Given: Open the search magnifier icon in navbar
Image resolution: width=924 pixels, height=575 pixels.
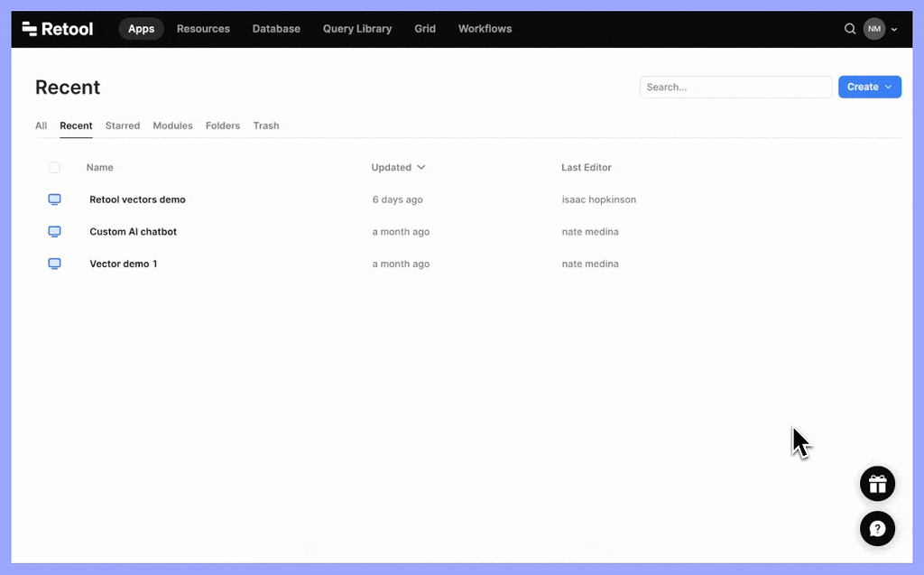Looking at the screenshot, I should 850,29.
